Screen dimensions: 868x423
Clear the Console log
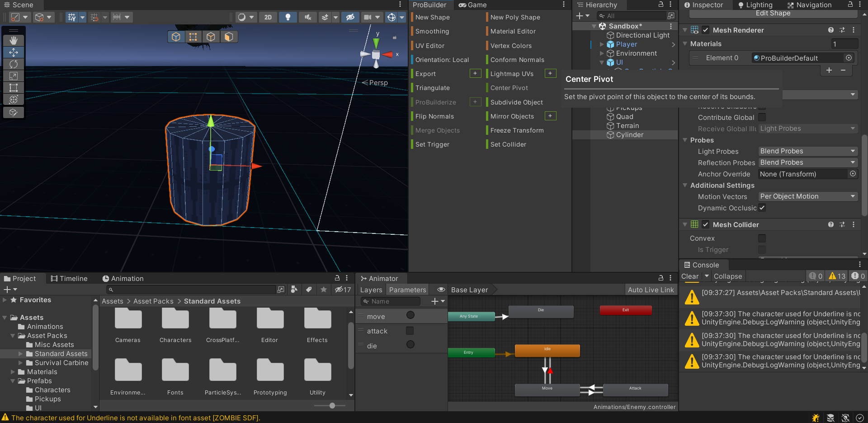click(x=689, y=276)
